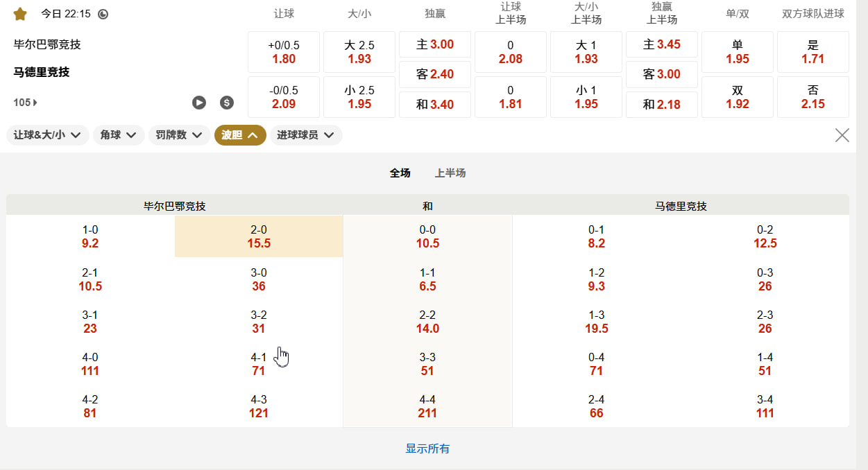Screen dimensions: 868x470
Task: Pick 客 2.40 full-time win
Action: pyautogui.click(x=435, y=74)
